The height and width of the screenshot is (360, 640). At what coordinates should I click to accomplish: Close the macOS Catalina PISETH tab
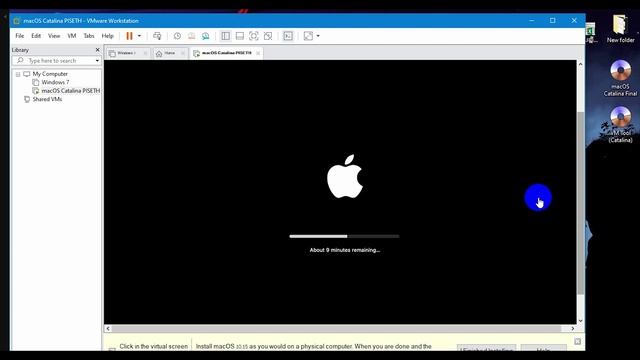pyautogui.click(x=258, y=53)
